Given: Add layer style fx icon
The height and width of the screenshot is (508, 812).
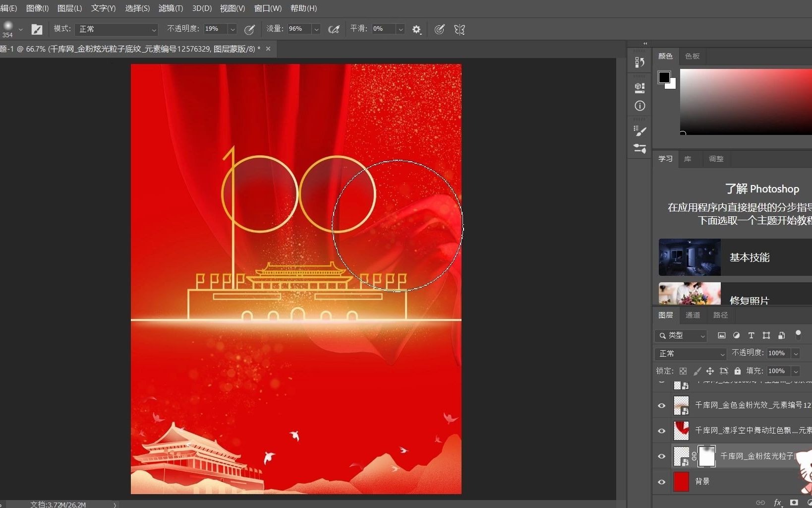Looking at the screenshot, I should pos(778,503).
